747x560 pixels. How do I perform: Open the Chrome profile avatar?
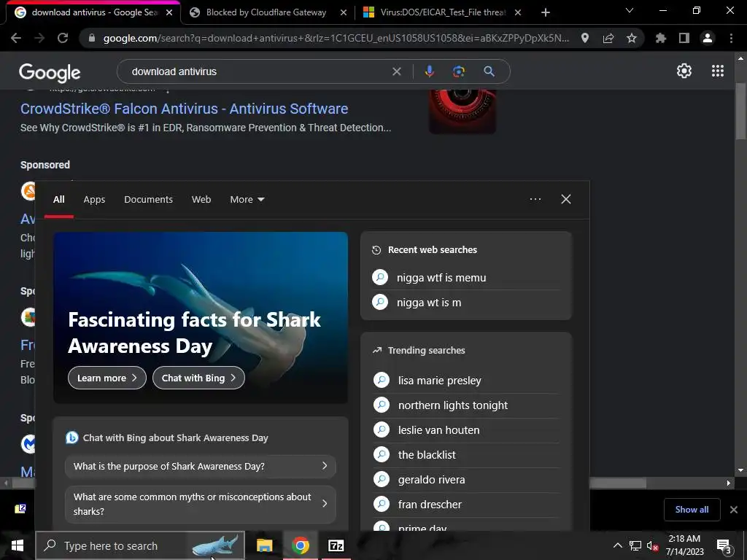point(708,38)
